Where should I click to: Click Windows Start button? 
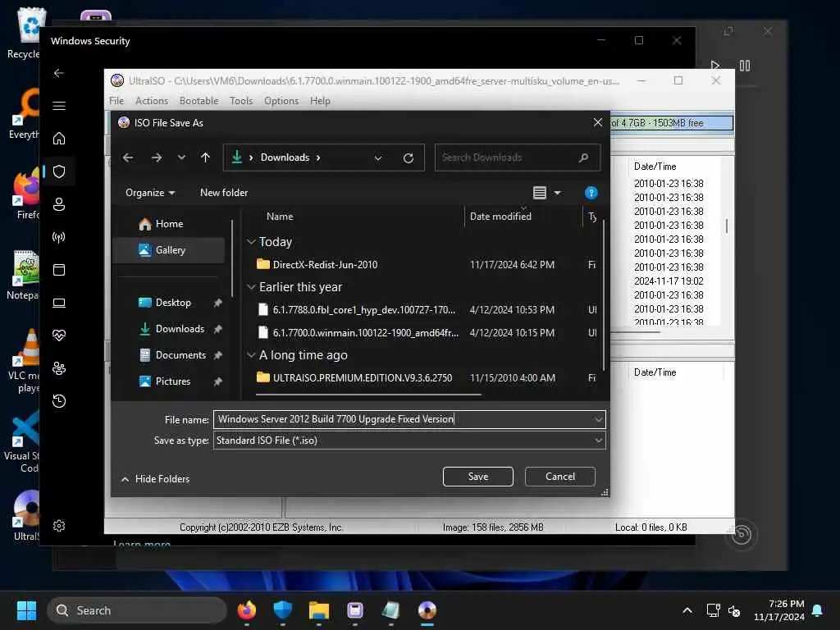pos(26,610)
